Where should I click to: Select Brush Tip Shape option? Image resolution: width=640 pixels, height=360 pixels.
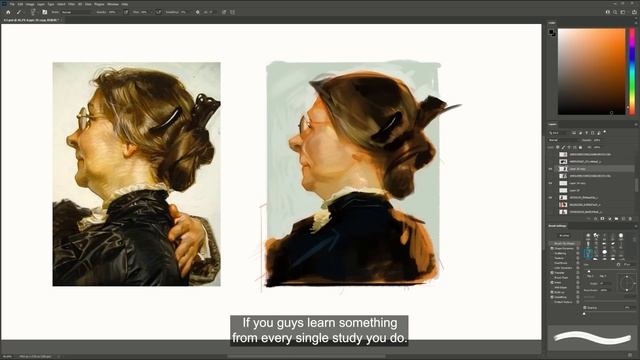coord(564,243)
